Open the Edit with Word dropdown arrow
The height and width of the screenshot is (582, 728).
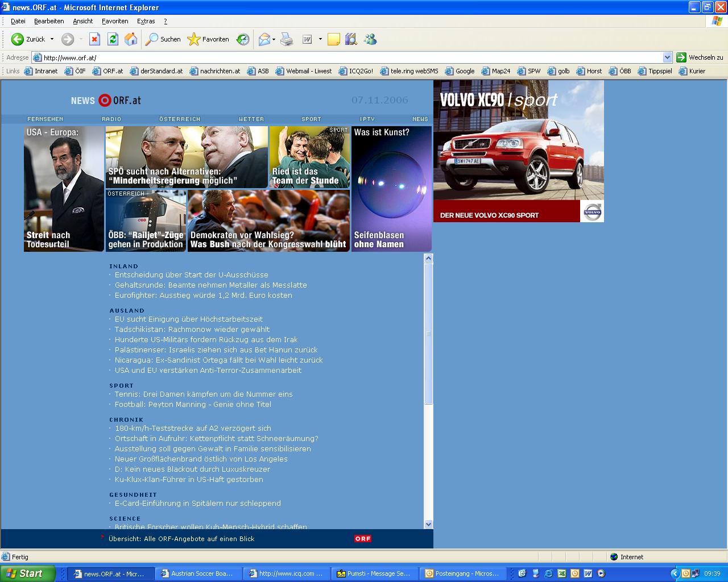[x=320, y=39]
